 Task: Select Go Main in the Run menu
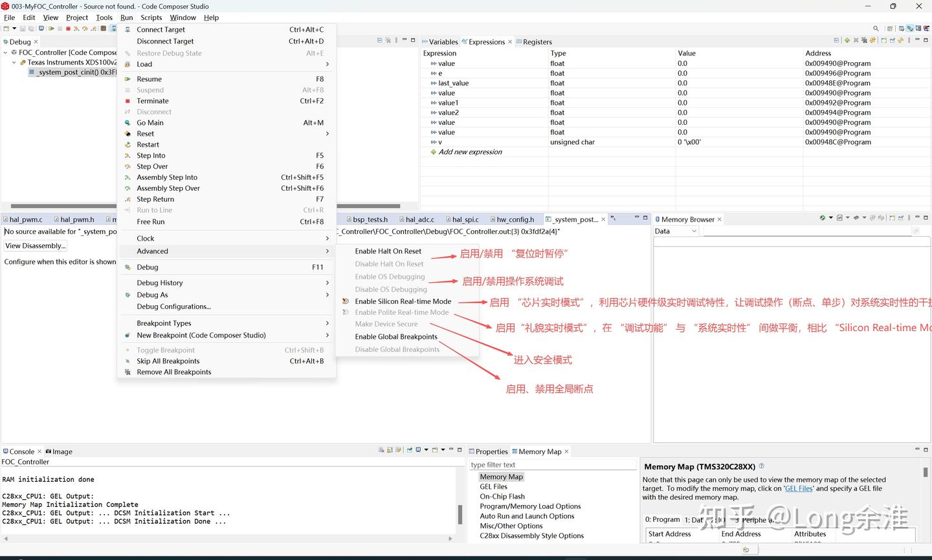coord(227,123)
